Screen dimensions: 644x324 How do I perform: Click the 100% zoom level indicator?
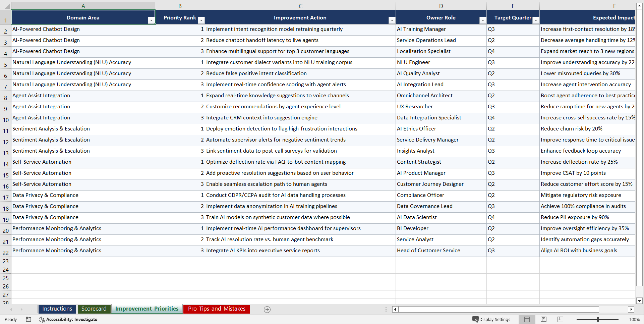point(634,319)
